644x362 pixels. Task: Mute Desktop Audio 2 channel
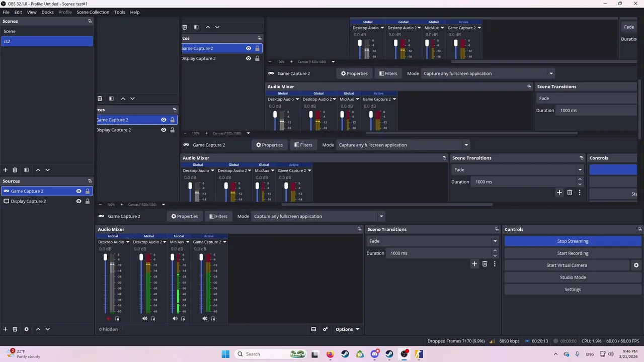pos(145,318)
